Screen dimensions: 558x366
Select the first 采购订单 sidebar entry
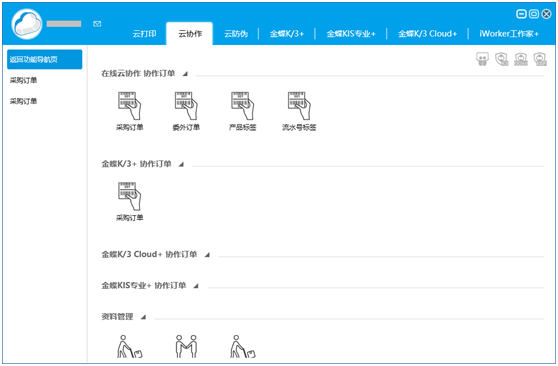pyautogui.click(x=23, y=80)
